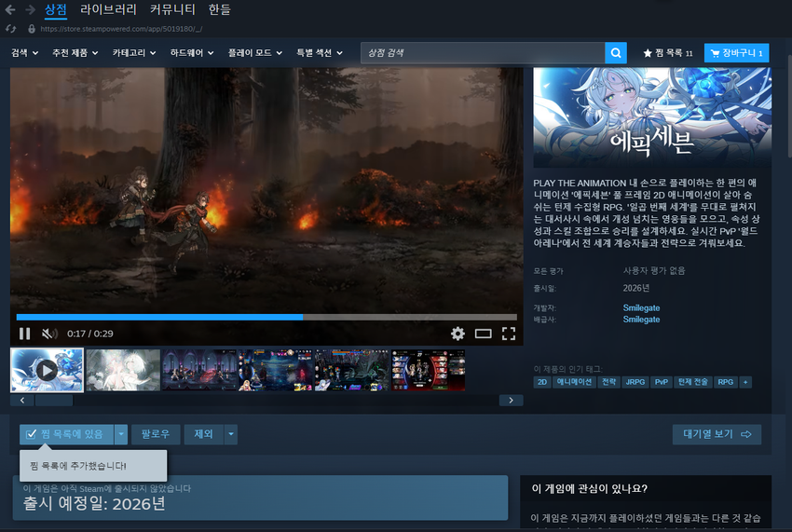Click the 제외 ignore button
This screenshot has width=792, height=532.
pyautogui.click(x=203, y=434)
